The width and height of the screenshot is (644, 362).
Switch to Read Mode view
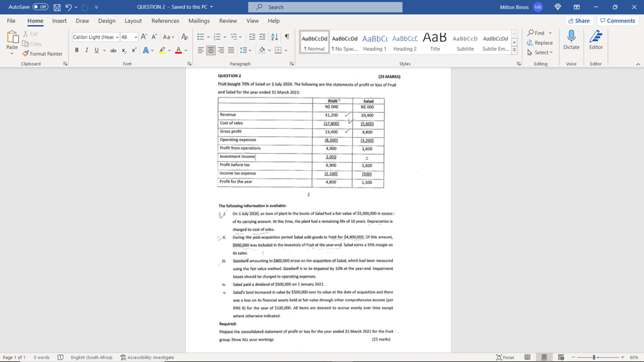coord(527,357)
